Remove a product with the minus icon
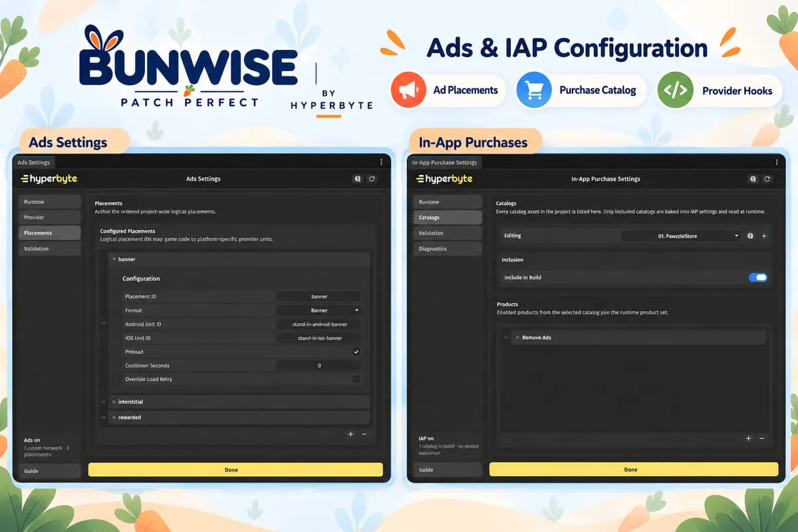Viewport: 798px width, 532px height. (x=761, y=438)
